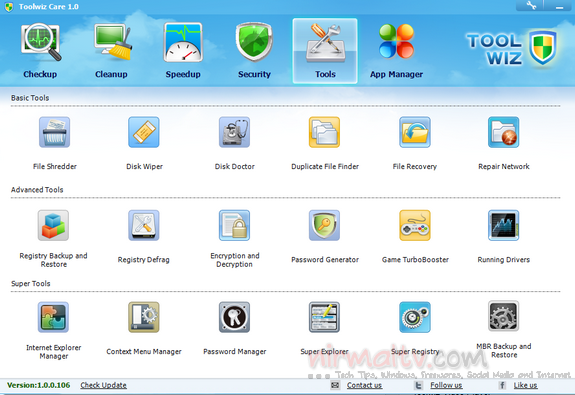Click the Check Update link
The image size is (575, 395).
tap(103, 385)
